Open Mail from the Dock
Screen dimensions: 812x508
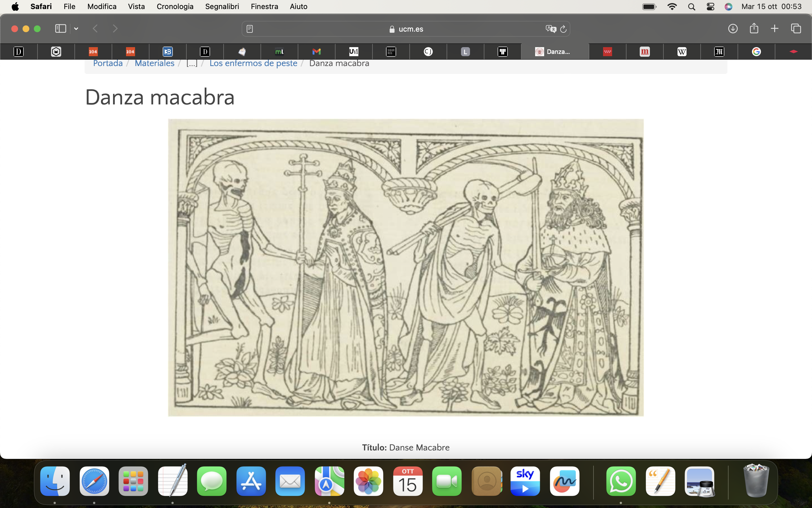[290, 481]
